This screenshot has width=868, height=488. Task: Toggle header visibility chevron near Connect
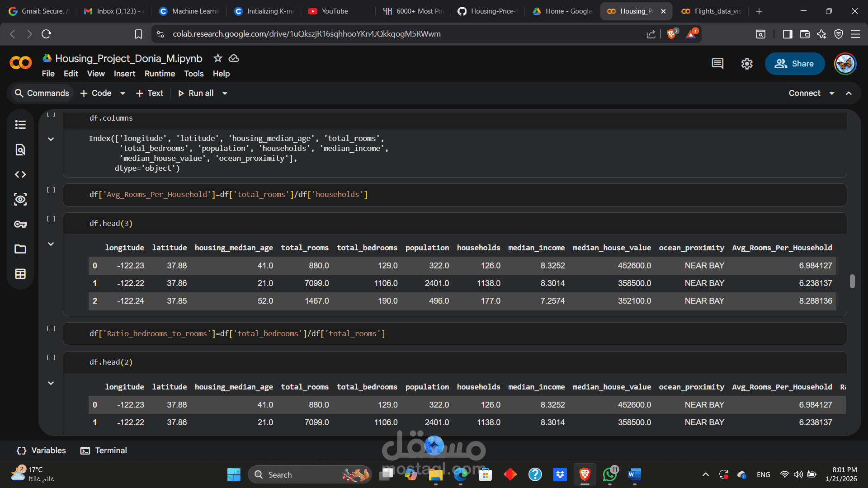point(849,93)
